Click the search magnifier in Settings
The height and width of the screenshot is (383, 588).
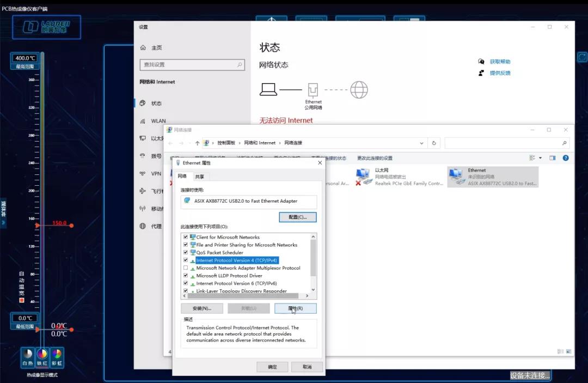pyautogui.click(x=239, y=64)
